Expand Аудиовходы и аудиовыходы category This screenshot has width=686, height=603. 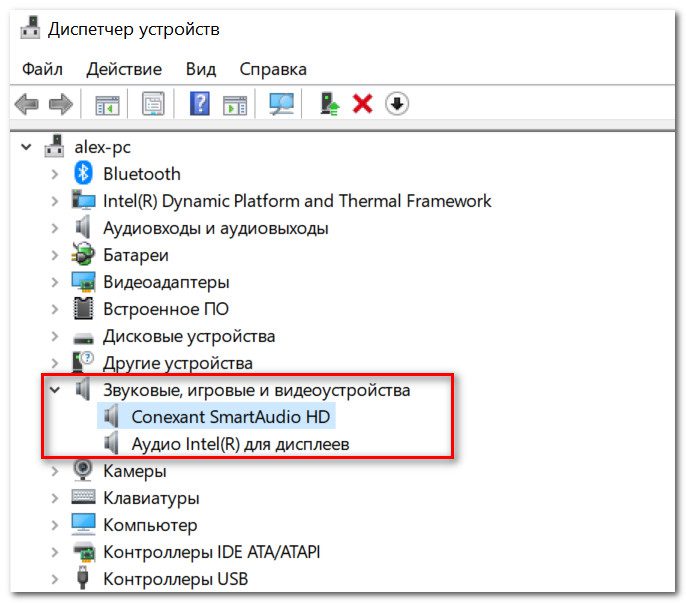coord(55,228)
